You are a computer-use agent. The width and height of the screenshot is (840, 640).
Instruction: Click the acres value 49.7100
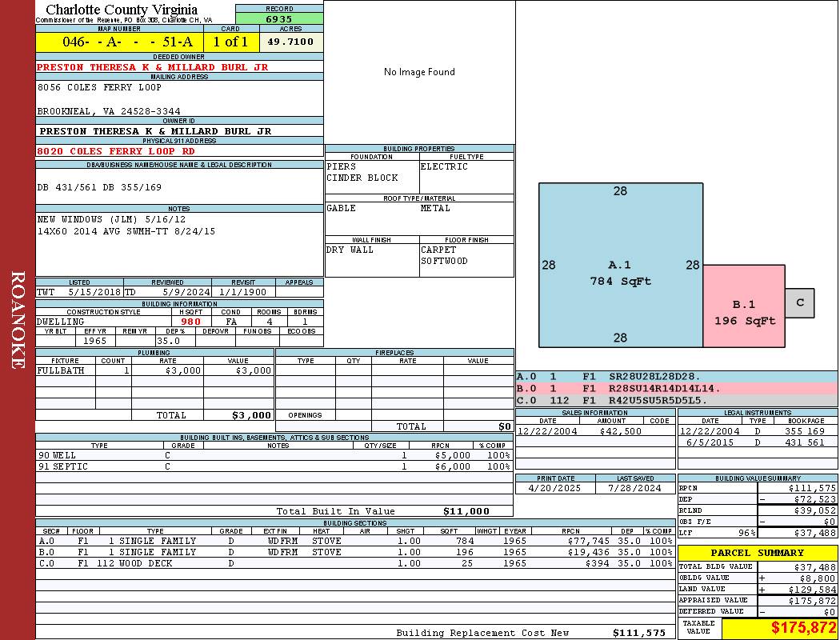pos(290,42)
